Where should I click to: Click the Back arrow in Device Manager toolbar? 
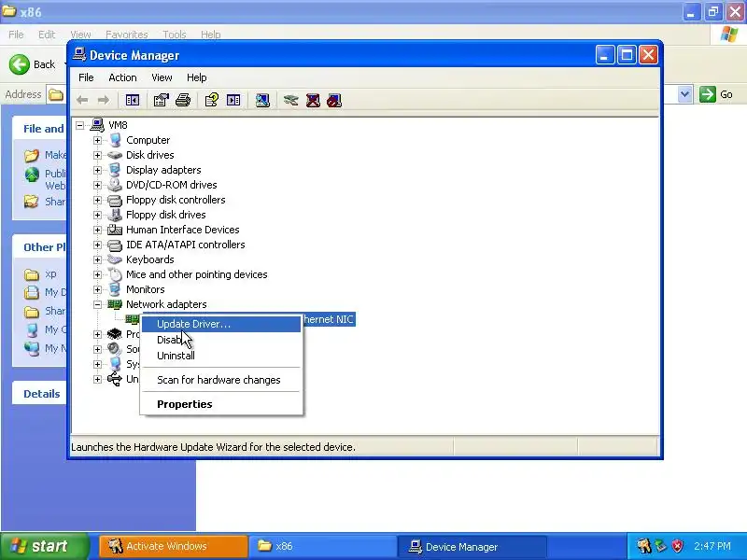(82, 100)
